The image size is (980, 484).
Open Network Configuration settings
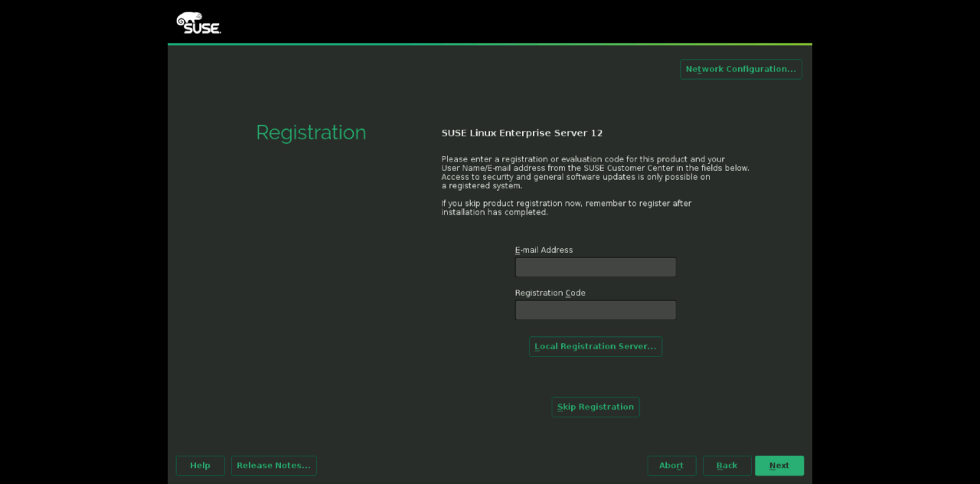click(740, 69)
